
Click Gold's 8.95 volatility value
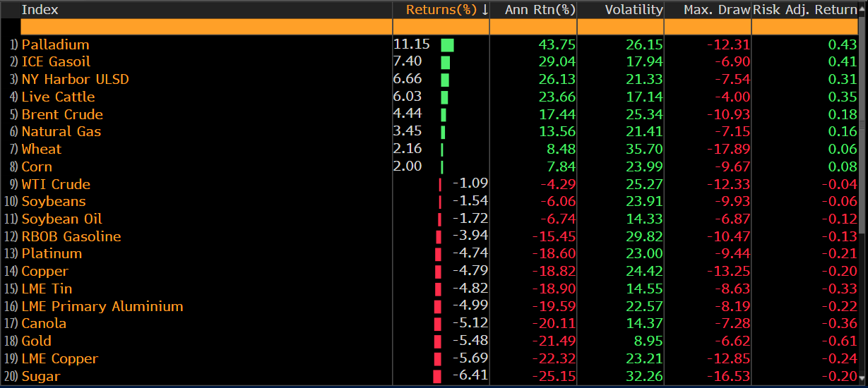(x=648, y=341)
